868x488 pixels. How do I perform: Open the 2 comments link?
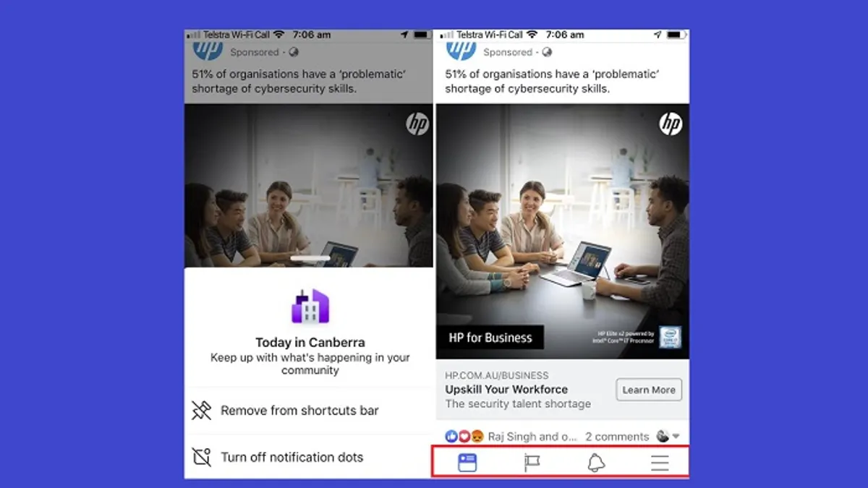pyautogui.click(x=617, y=437)
